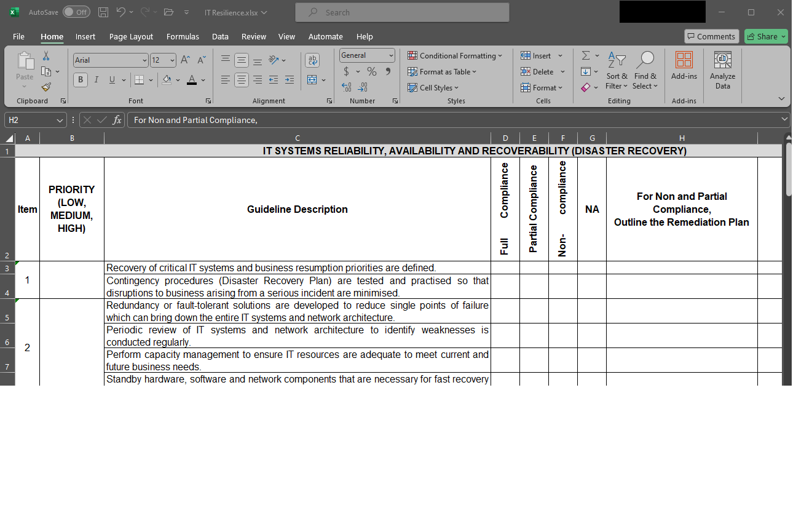The width and height of the screenshot is (812, 516).
Task: Expand the formula bar chevron
Action: (x=784, y=119)
